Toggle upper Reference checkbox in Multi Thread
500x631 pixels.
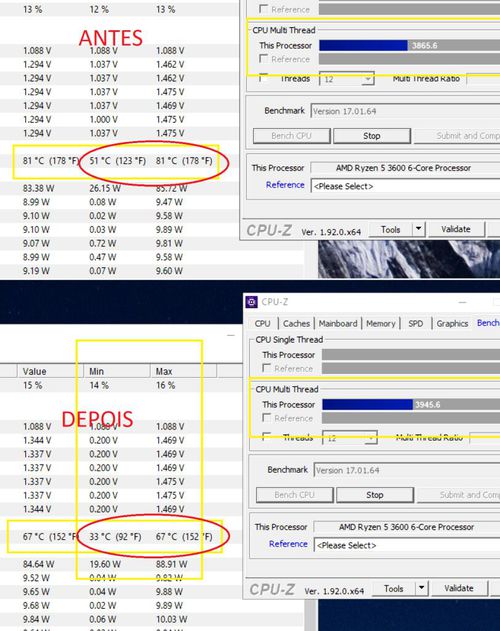263,59
